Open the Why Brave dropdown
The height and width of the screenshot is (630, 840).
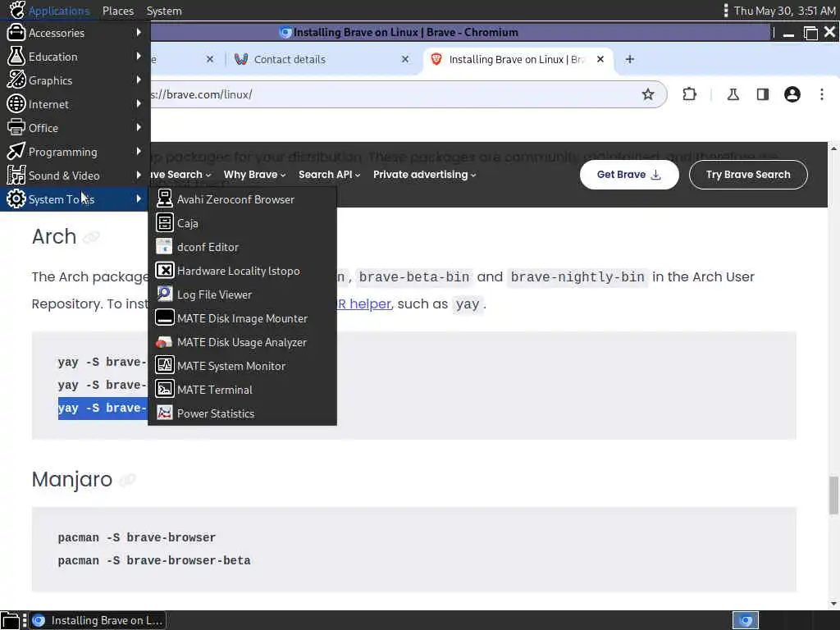pyautogui.click(x=254, y=175)
